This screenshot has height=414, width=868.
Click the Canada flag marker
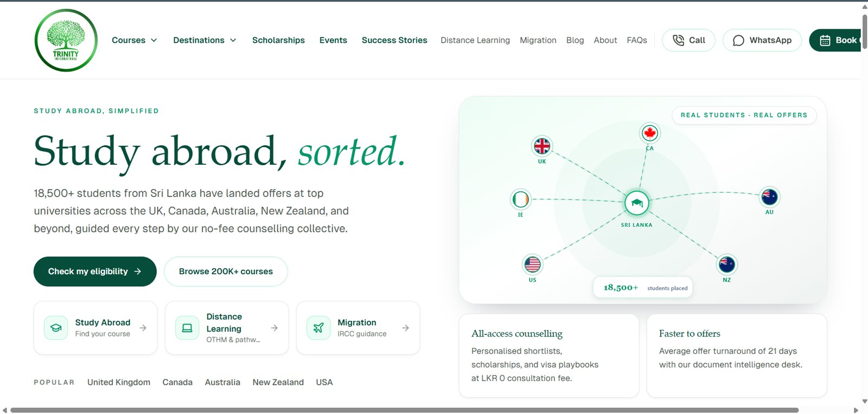[x=649, y=133]
